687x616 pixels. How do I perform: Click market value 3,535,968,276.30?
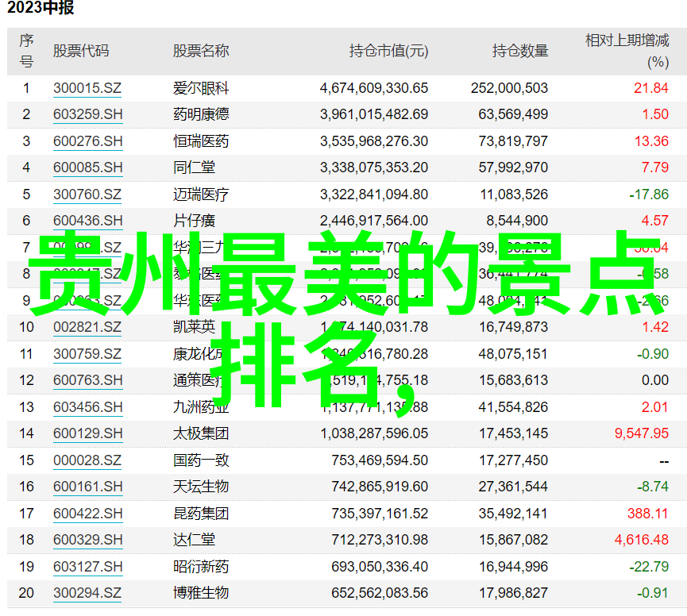pos(374,141)
